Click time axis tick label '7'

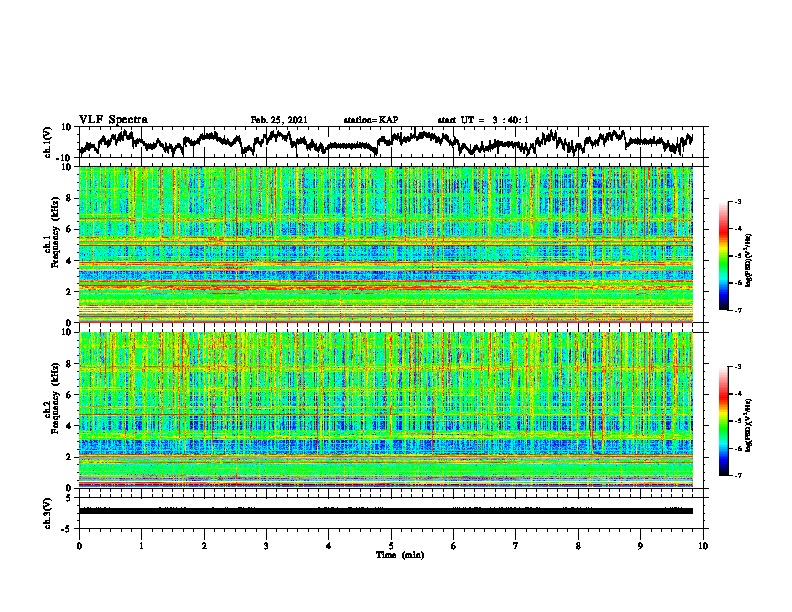click(516, 546)
